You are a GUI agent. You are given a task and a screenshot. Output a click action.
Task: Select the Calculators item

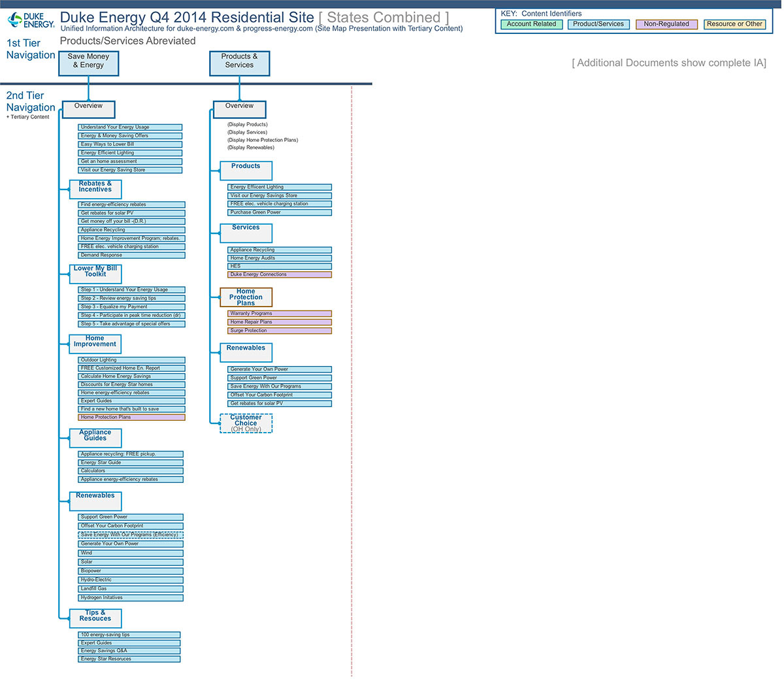[131, 471]
